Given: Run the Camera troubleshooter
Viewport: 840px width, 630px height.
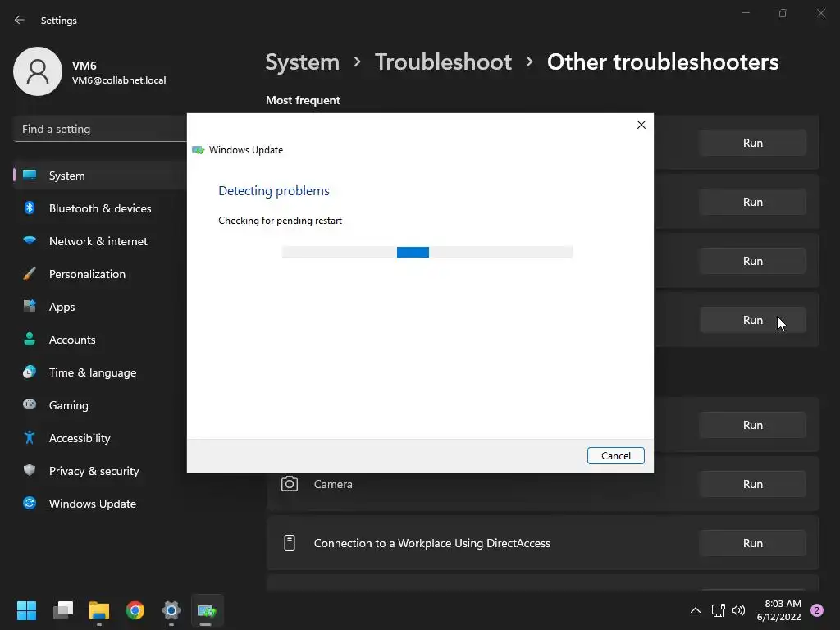Looking at the screenshot, I should 753,484.
